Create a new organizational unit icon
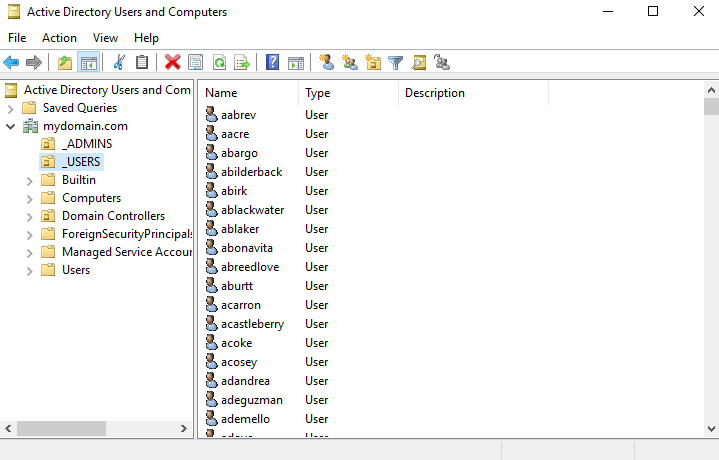The height and width of the screenshot is (460, 719). (373, 62)
